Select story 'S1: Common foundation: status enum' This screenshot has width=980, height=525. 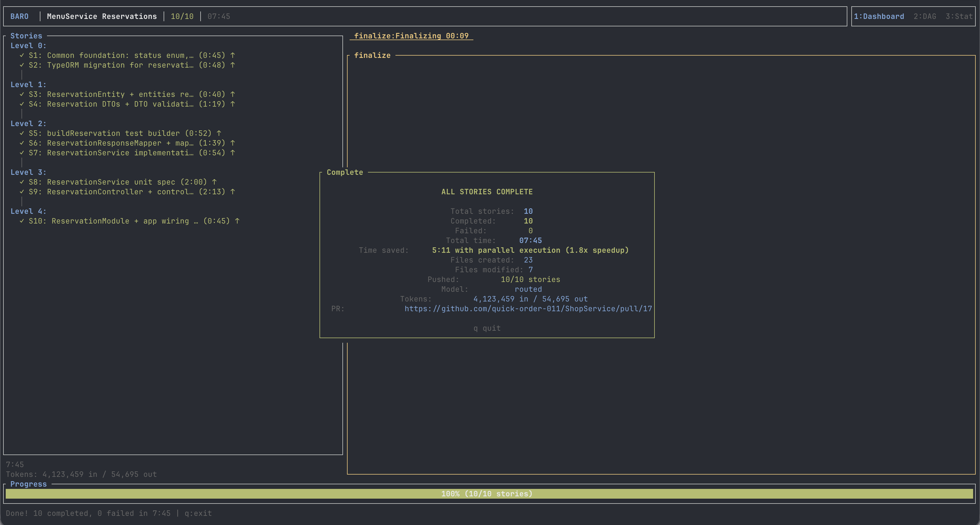(111, 56)
